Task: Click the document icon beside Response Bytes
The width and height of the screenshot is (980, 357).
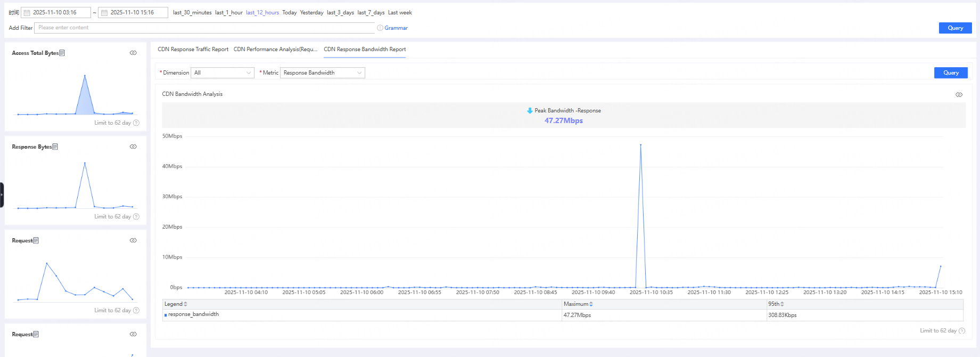Action: pyautogui.click(x=55, y=147)
